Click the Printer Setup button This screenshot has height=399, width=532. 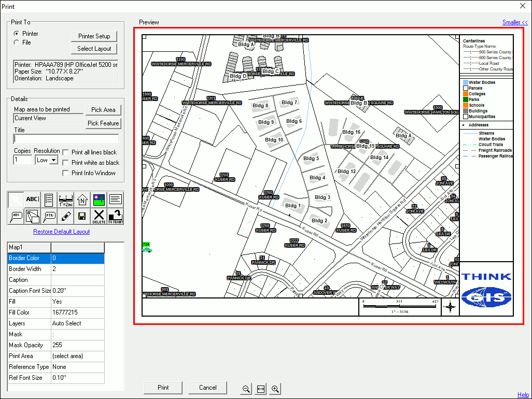coord(94,36)
